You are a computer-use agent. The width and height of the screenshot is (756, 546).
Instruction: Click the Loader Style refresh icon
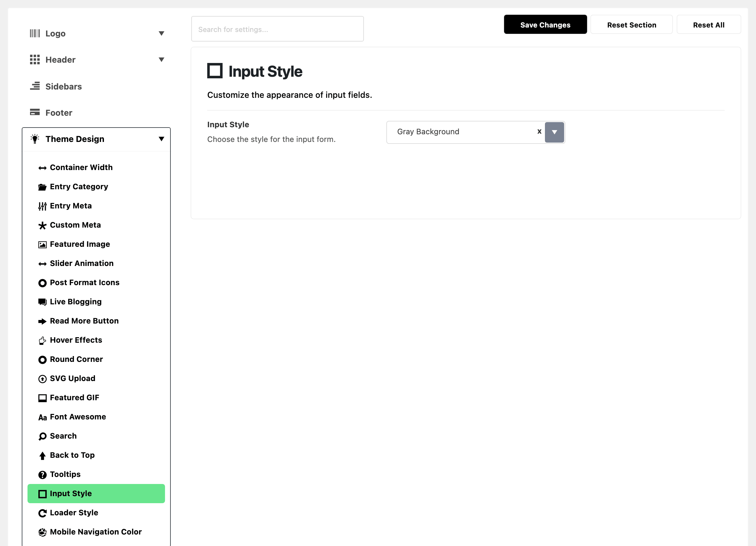click(x=42, y=513)
